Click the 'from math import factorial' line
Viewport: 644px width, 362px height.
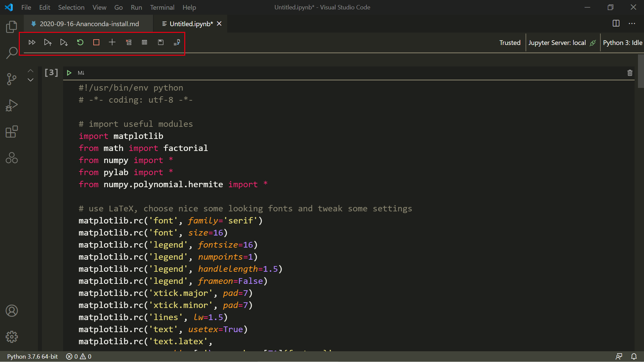click(x=143, y=148)
